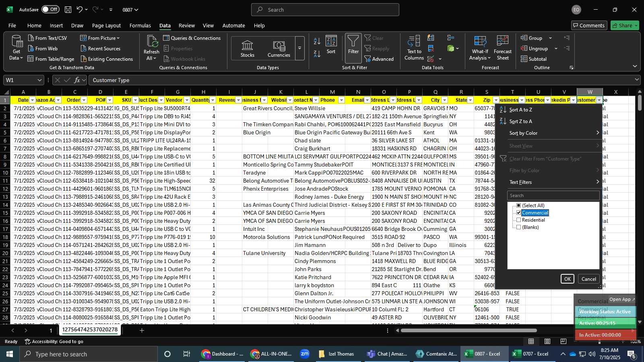Open Queries & Connections pane
Screen dimensions: 644x362
(x=192, y=38)
